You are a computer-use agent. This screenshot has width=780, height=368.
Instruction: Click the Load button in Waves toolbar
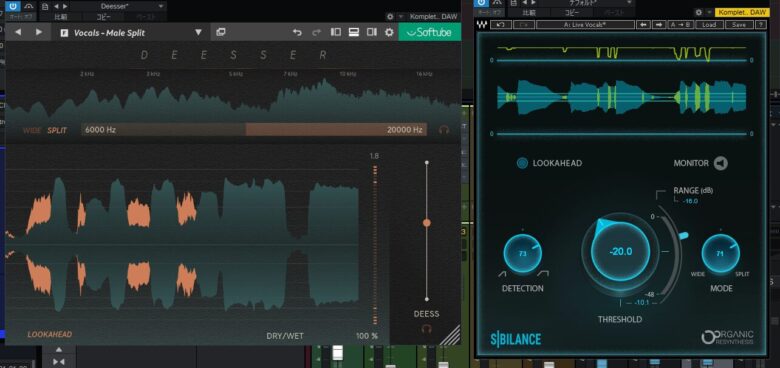point(709,24)
